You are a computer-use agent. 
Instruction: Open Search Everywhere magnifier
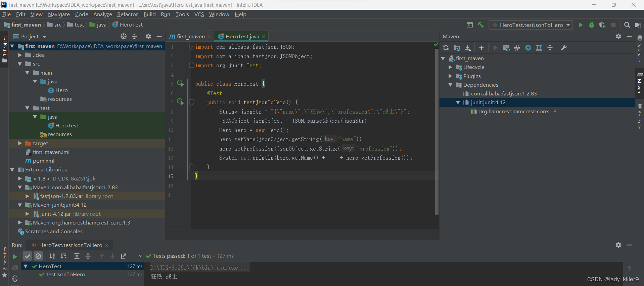[627, 25]
